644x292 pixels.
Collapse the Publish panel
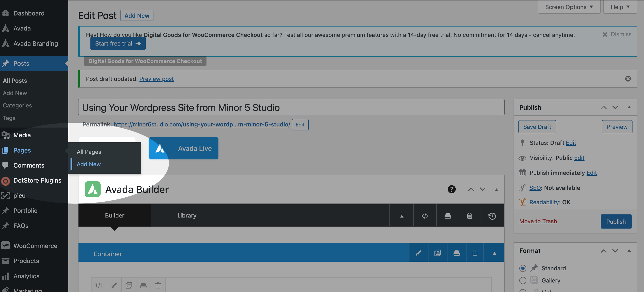click(629, 107)
